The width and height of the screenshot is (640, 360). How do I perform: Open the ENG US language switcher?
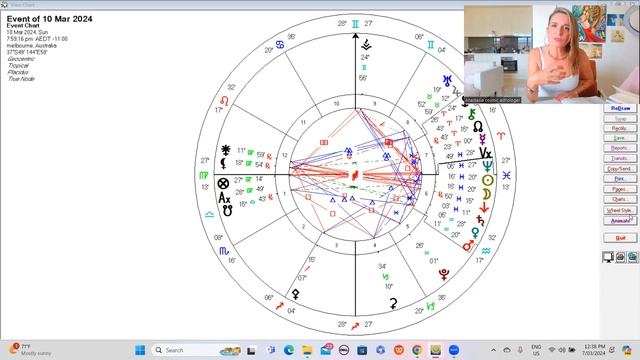pyautogui.click(x=536, y=350)
